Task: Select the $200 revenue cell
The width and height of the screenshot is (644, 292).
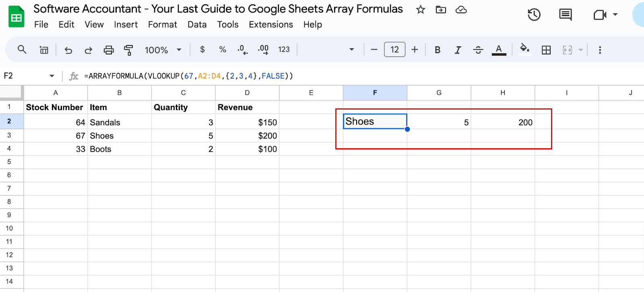Action: point(247,136)
